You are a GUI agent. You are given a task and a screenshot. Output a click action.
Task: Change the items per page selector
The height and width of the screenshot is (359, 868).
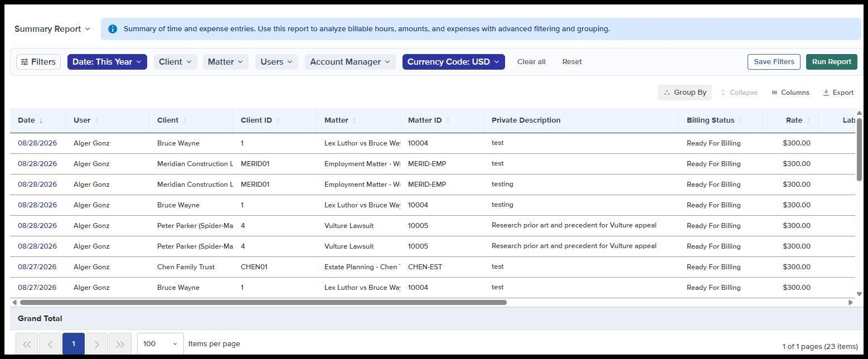coord(161,344)
